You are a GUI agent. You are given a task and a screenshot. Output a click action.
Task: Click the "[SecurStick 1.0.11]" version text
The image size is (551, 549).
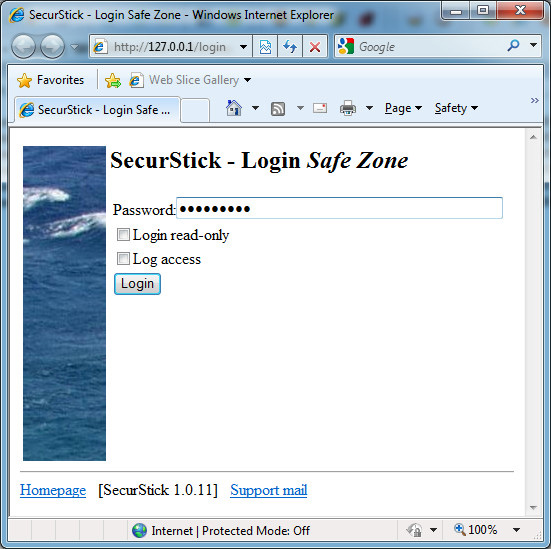point(158,490)
